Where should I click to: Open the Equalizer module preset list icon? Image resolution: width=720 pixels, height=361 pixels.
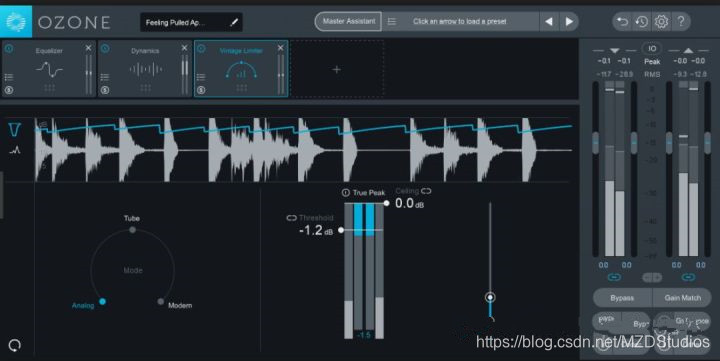[x=9, y=77]
